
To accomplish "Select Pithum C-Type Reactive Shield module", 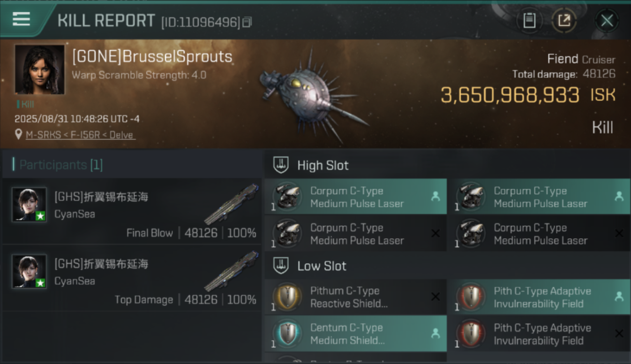I will 356,297.
